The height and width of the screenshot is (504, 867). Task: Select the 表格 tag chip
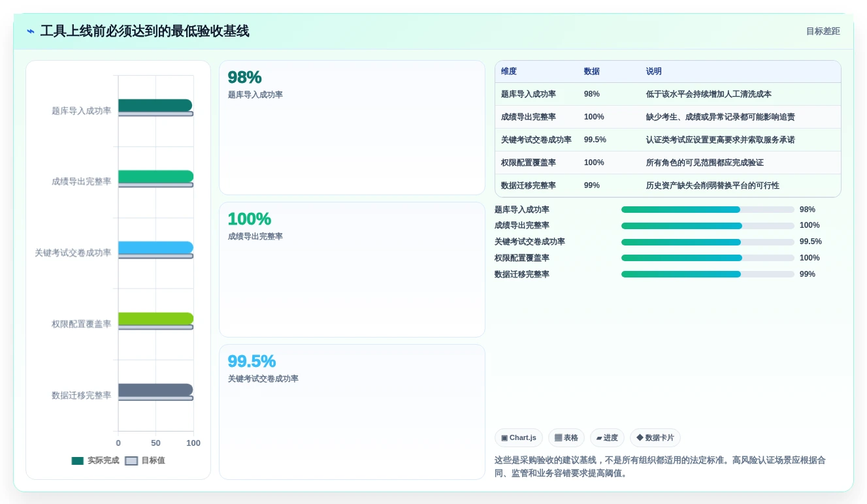[x=566, y=438]
